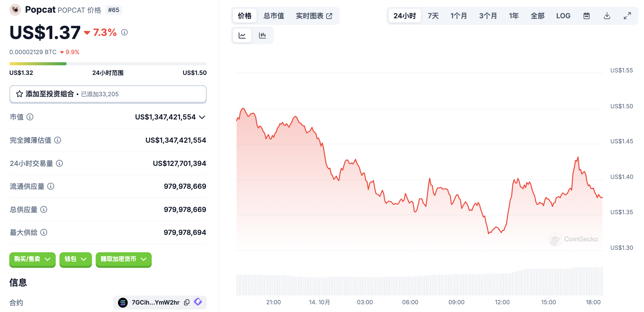Screen dimensions: 644x312
Task: Expand the market cap value chevron
Action: tap(202, 117)
